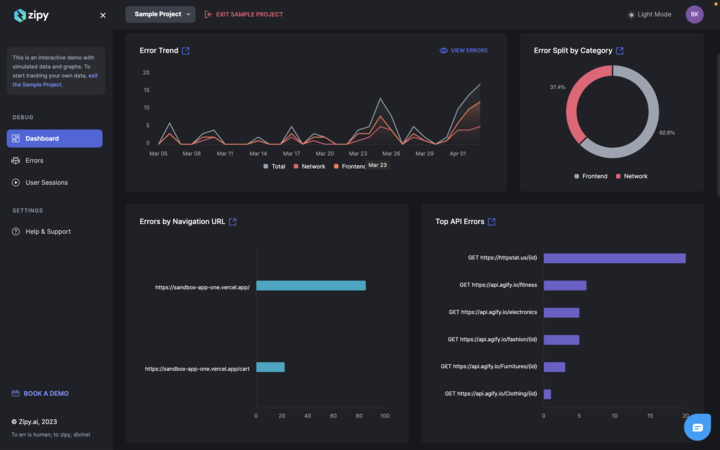720x450 pixels.
Task: Switch to Light Mode
Action: pos(650,15)
